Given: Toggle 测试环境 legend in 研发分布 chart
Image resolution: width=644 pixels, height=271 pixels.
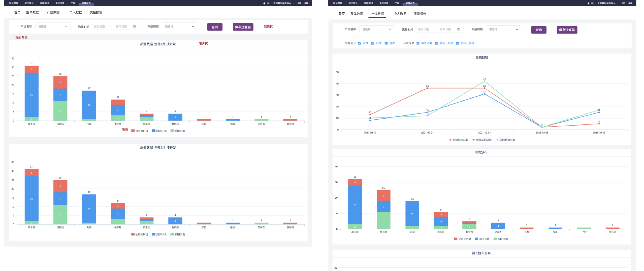Looking at the screenshot, I should [482, 239].
